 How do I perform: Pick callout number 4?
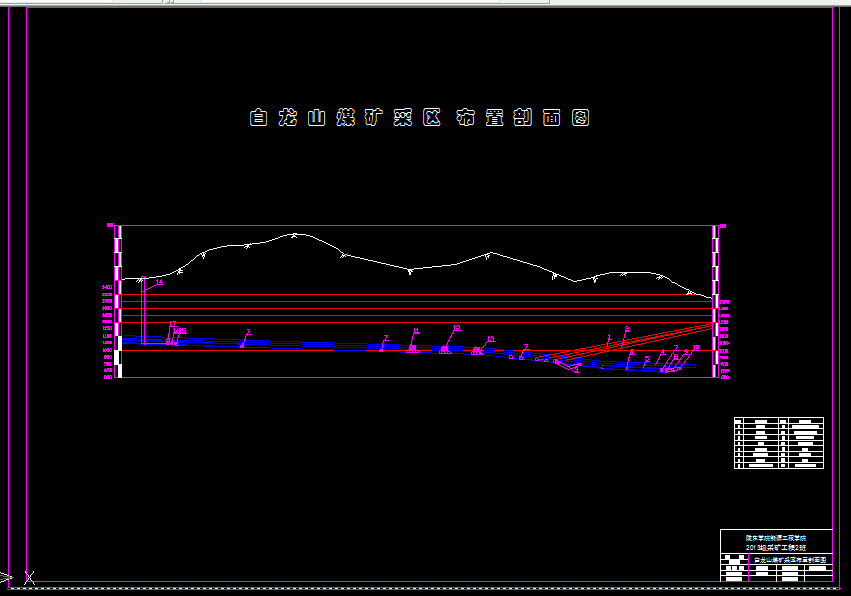click(x=663, y=352)
